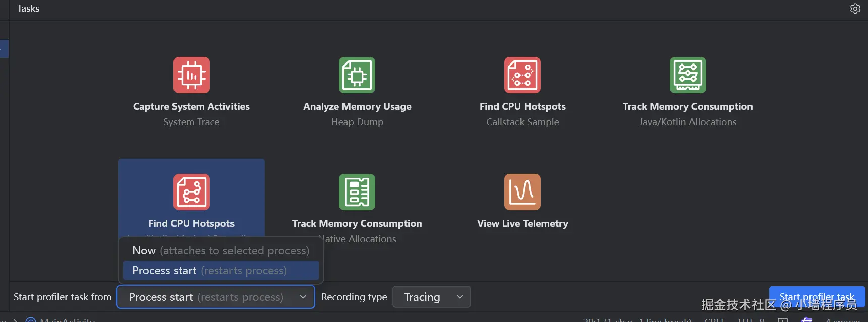
Task: Click the Java/Kotlin Allocations memory icon
Action: point(688,75)
